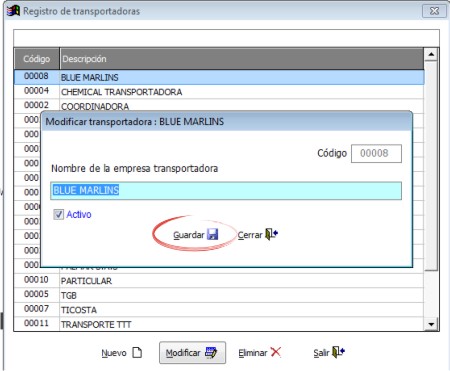Select the TRANSPORTE TTT row
Viewport: 450px width, 371px height.
(219, 324)
